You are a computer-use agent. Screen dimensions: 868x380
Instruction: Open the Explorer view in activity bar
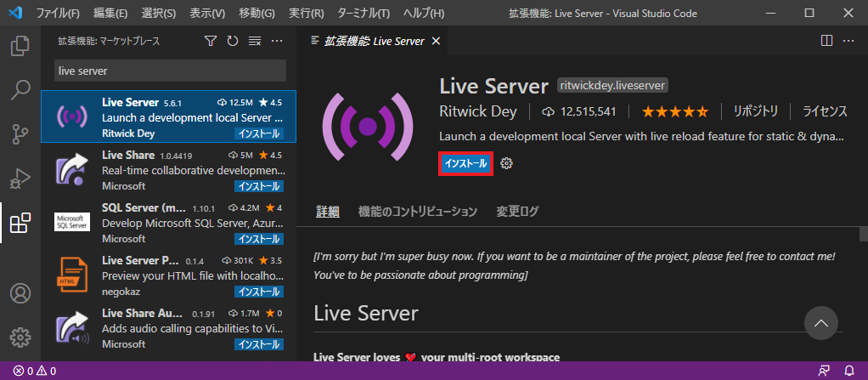click(x=20, y=45)
